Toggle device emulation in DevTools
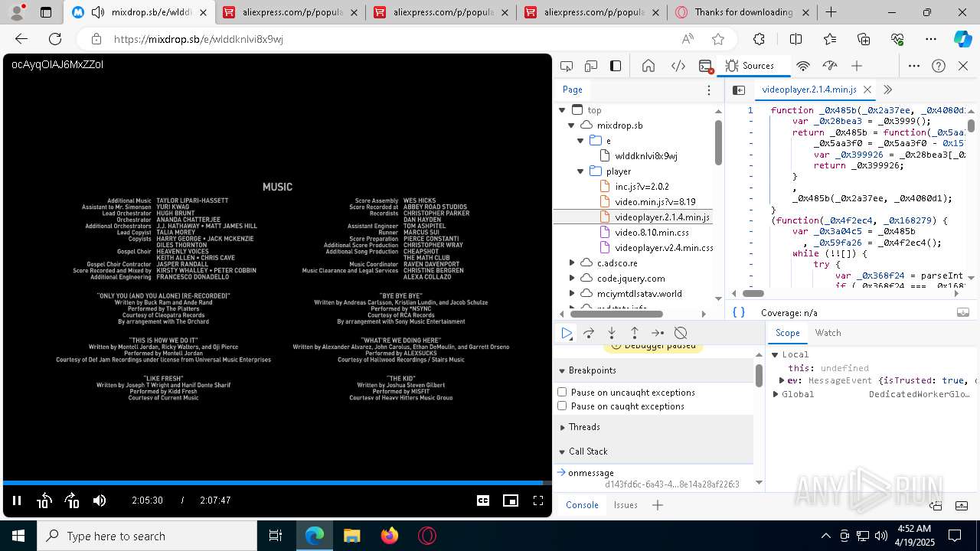The height and width of the screenshot is (551, 980). (591, 66)
